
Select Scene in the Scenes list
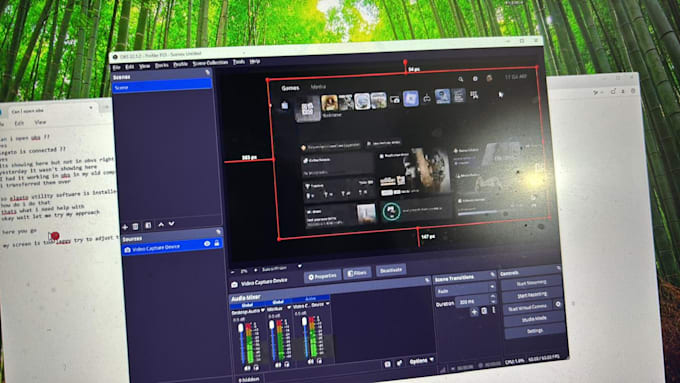[x=162, y=86]
